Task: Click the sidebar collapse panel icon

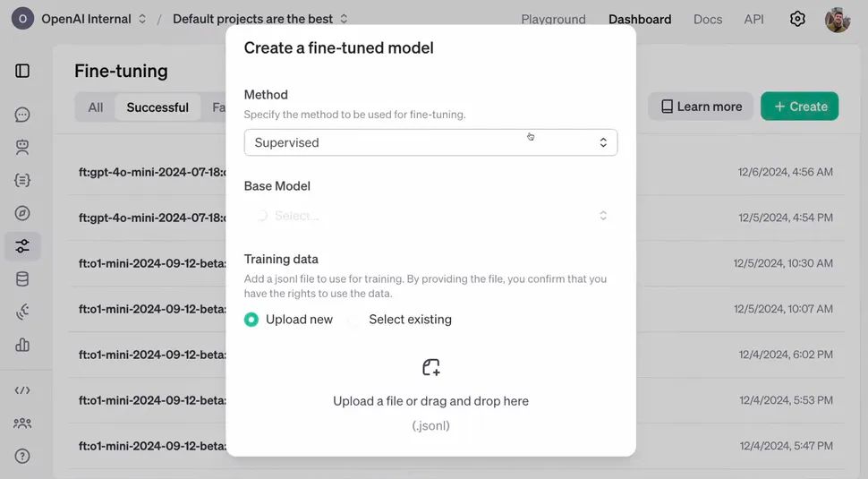Action: 22,71
